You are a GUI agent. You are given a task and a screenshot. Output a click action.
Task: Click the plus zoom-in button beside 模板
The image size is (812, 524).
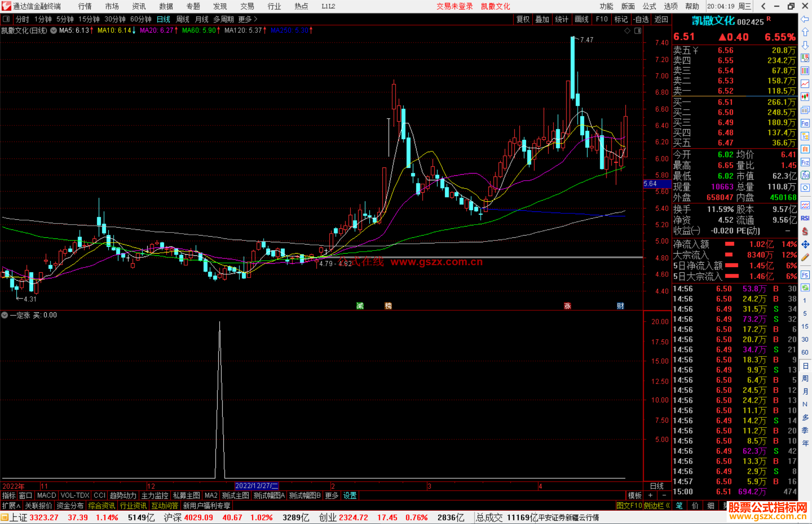(x=650, y=495)
